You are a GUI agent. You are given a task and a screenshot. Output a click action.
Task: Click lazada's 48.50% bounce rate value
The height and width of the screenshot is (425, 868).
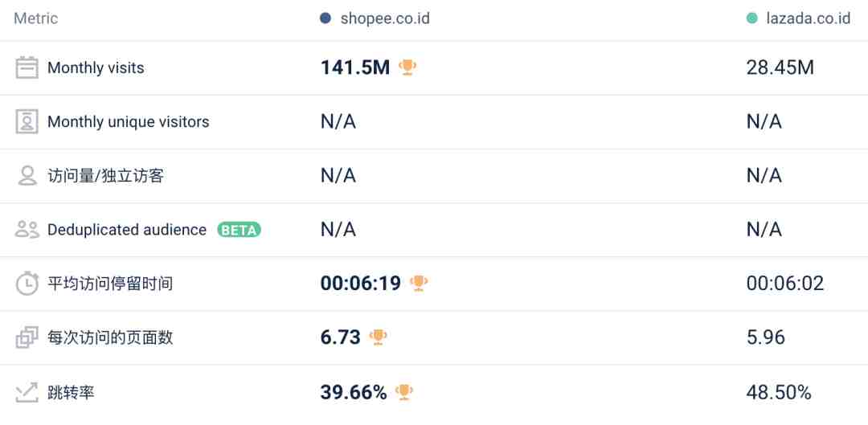(779, 392)
